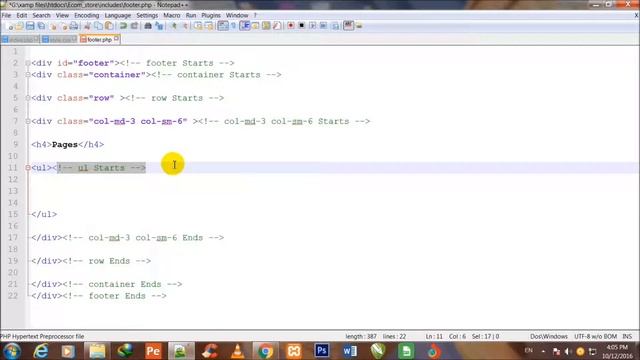The width and height of the screenshot is (640, 360).
Task: Click the Open file toolbar icon
Action: click(20, 26)
